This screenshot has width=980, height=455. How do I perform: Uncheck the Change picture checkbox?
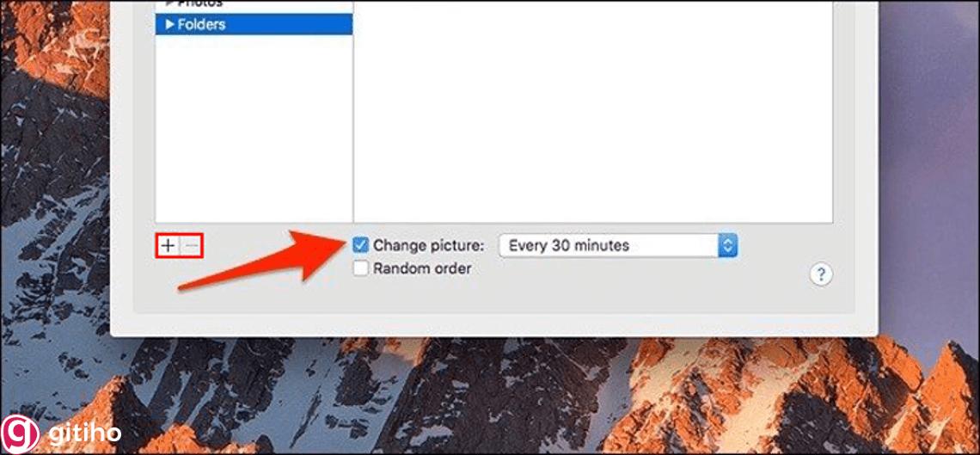pyautogui.click(x=361, y=246)
